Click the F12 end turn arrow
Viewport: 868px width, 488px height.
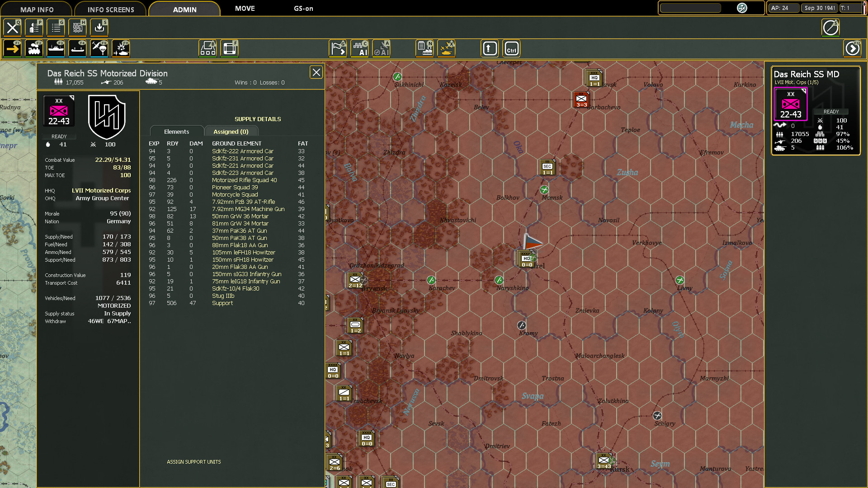tap(852, 48)
